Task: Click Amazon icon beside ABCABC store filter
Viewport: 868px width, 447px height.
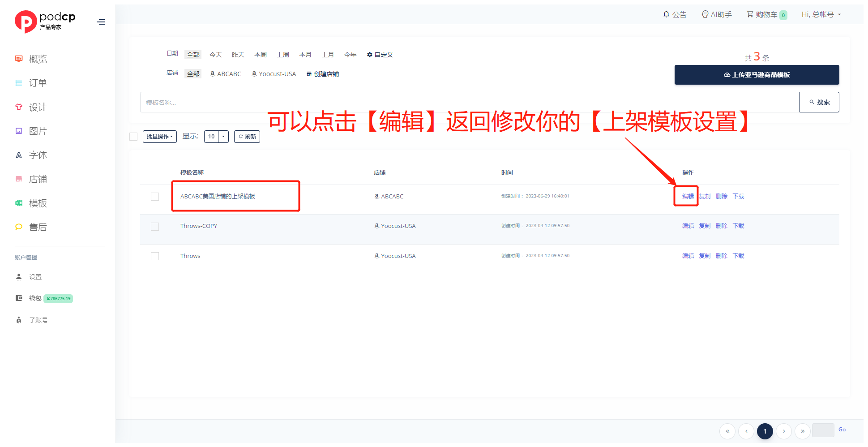Action: [213, 73]
